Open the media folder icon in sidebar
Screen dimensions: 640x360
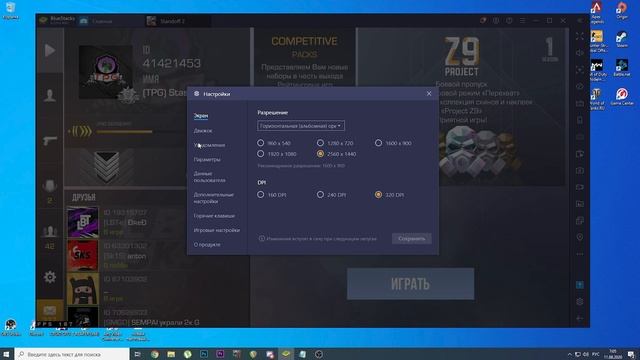pos(580,204)
